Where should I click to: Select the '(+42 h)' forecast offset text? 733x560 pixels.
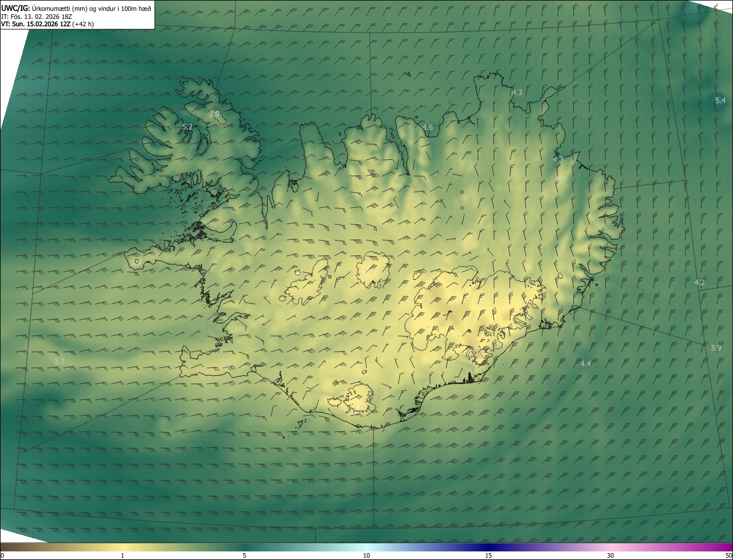[x=84, y=24]
